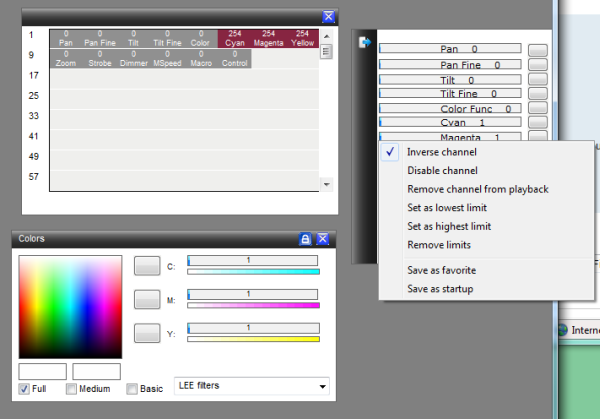Click the Tilt channel slider

pos(450,80)
